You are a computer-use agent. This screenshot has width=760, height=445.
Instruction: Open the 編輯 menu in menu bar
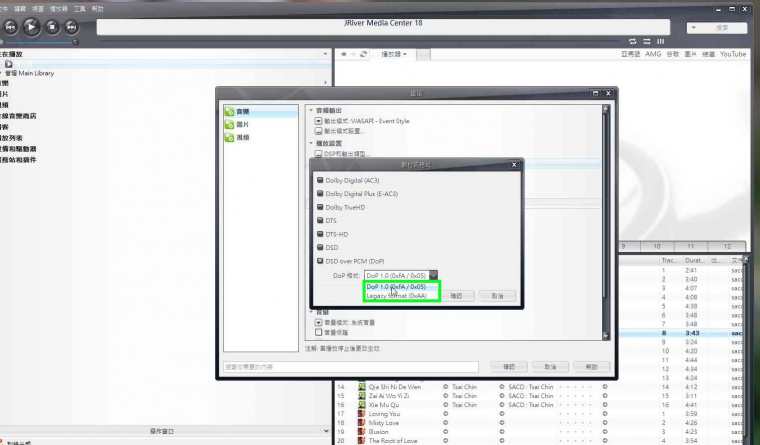tap(20, 9)
